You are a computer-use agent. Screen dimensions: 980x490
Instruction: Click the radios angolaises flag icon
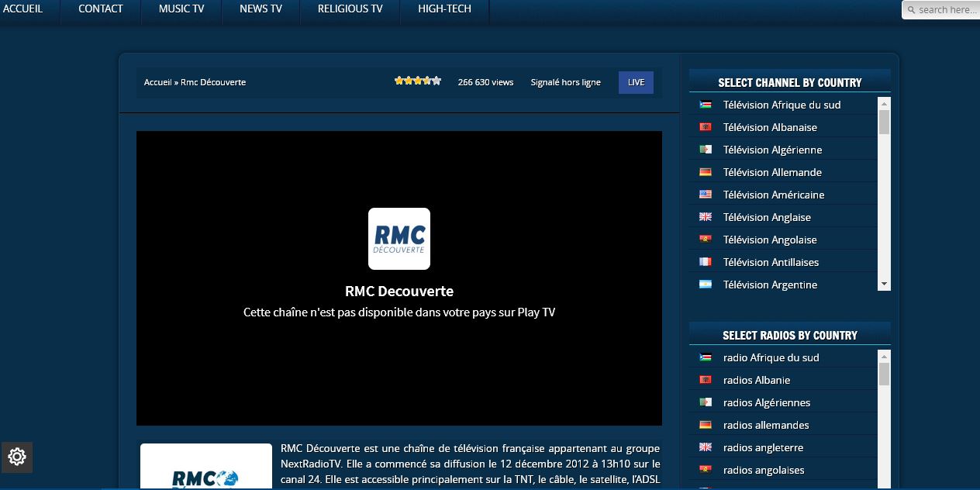tap(706, 470)
